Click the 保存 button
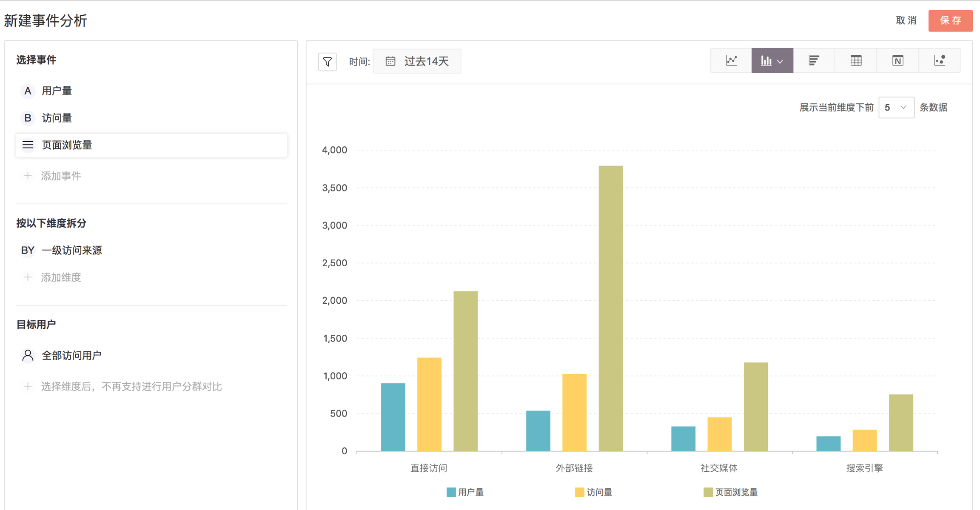 tap(950, 20)
